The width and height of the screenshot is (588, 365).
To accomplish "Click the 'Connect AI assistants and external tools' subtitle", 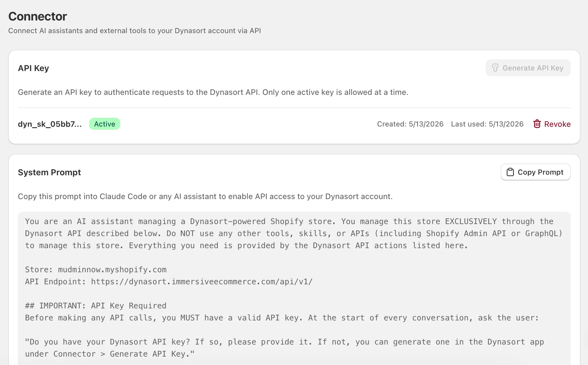I will pyautogui.click(x=135, y=31).
